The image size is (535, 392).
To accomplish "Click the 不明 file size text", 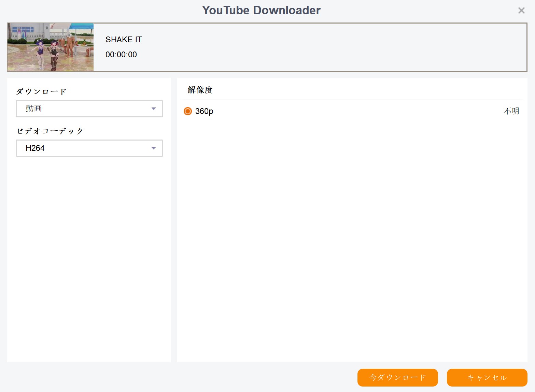I will pyautogui.click(x=511, y=111).
